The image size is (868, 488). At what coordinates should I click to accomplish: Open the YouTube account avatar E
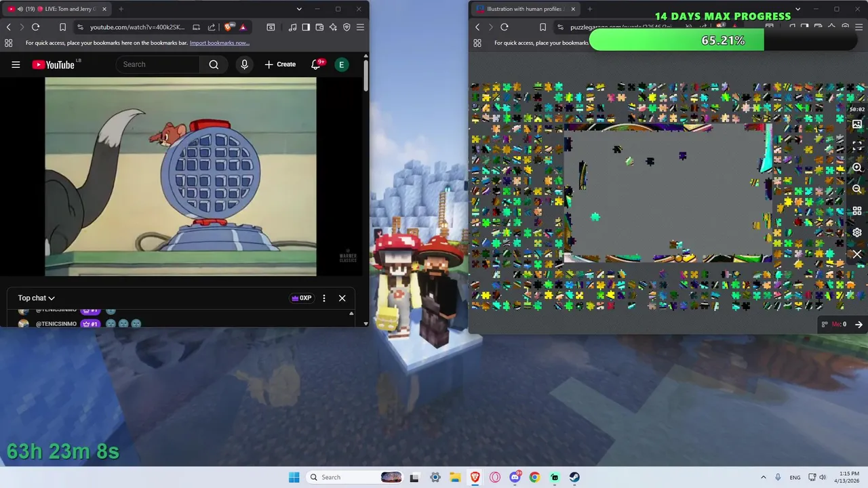pyautogui.click(x=342, y=64)
